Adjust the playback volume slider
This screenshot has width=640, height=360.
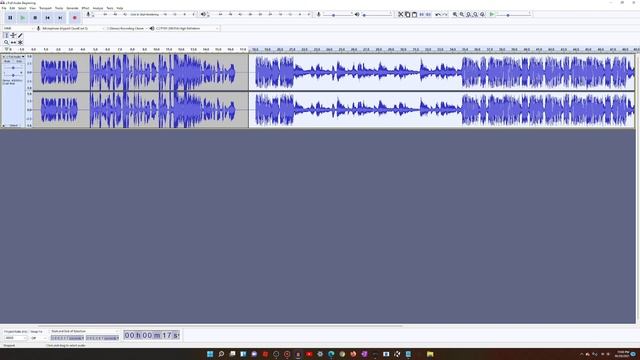[x=376, y=15]
